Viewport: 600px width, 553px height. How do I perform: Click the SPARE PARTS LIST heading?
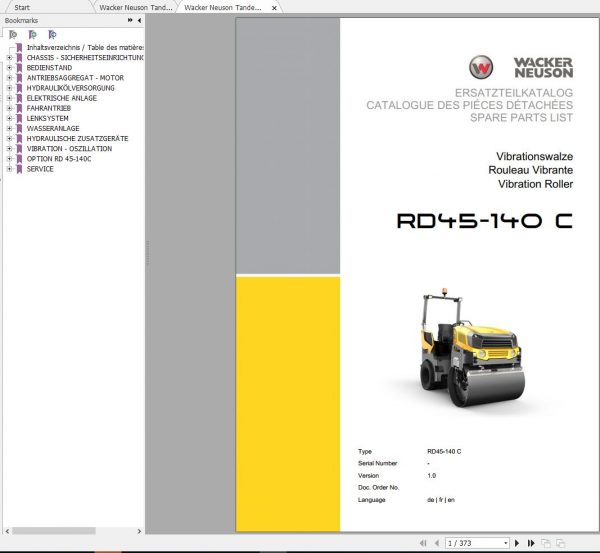[522, 117]
